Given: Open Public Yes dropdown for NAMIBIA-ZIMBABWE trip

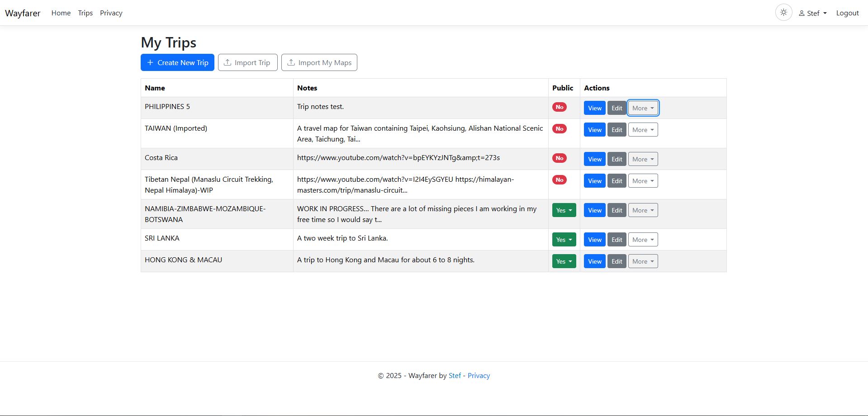Looking at the screenshot, I should click(564, 210).
